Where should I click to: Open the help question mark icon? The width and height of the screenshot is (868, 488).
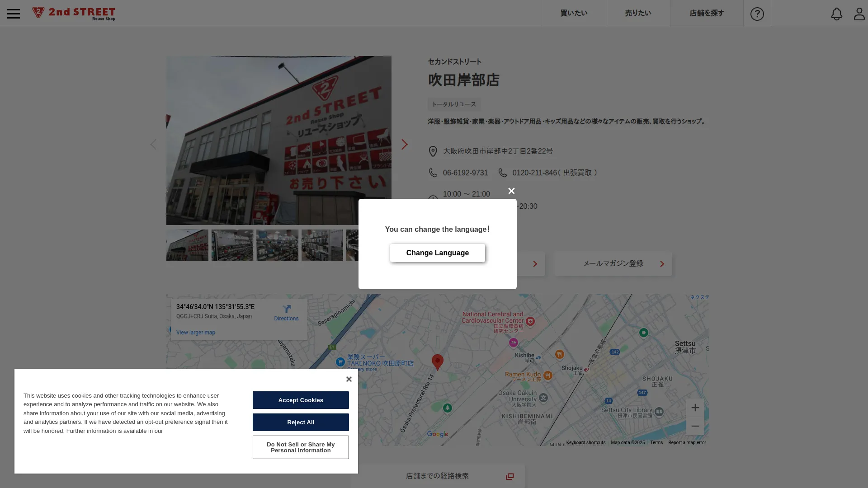coord(757,14)
